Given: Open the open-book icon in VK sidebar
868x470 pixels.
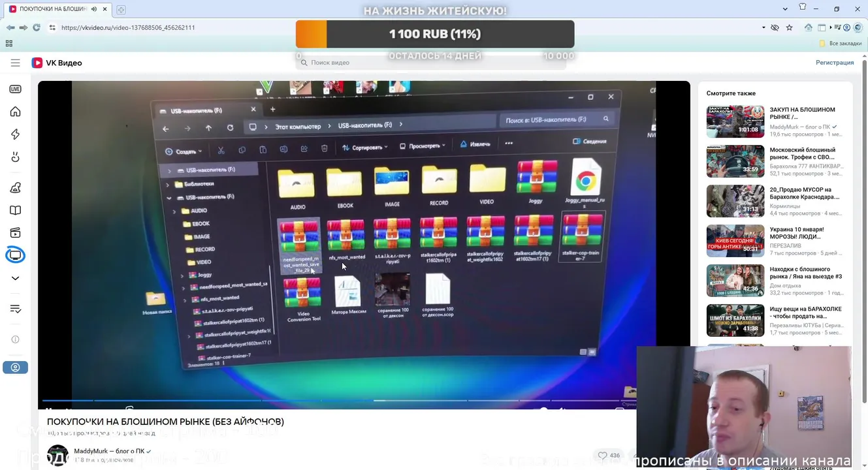Looking at the screenshot, I should tap(15, 210).
